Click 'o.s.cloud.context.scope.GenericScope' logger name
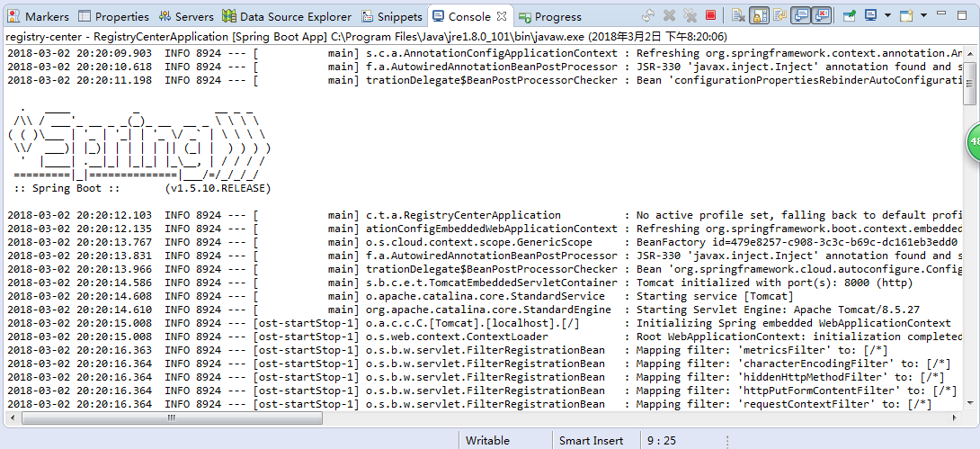 [x=478, y=242]
